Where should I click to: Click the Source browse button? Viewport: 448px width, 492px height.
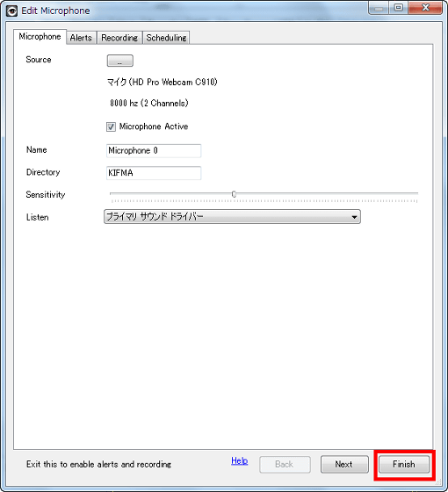click(120, 61)
